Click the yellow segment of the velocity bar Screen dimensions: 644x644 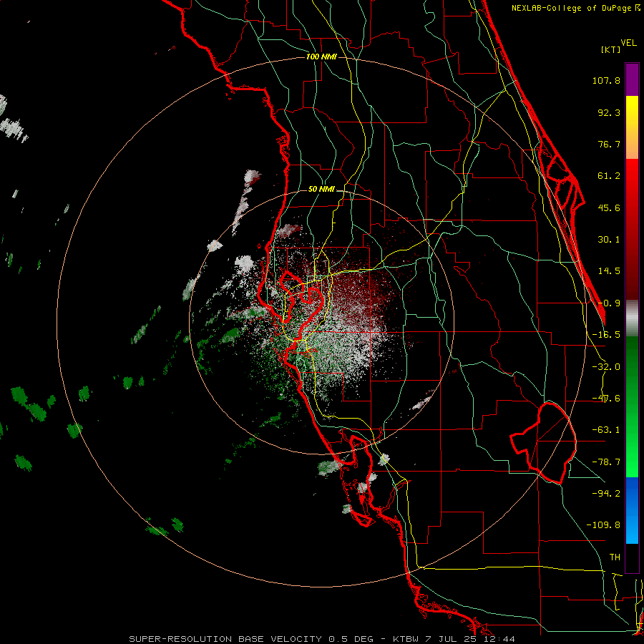pyautogui.click(x=632, y=127)
